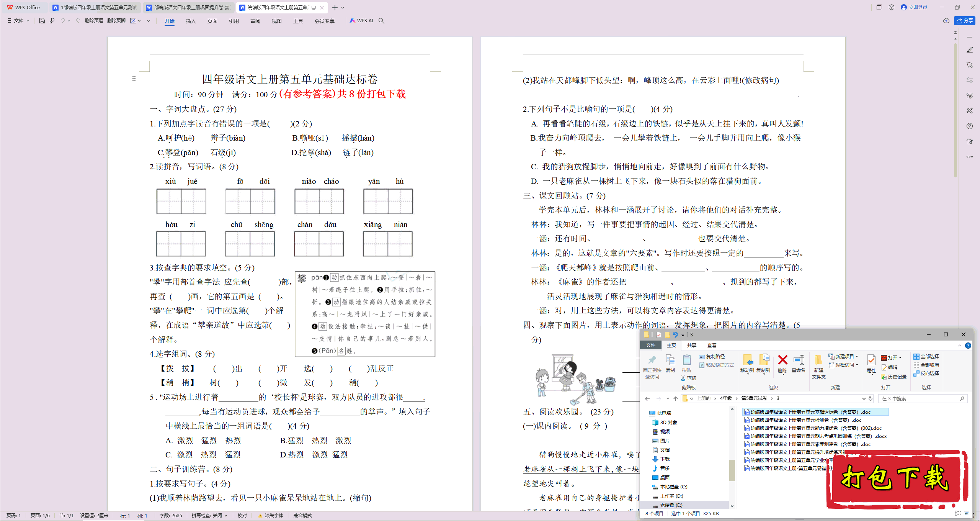Click Properties in Explorer ribbon
The image size is (980, 521).
(871, 364)
